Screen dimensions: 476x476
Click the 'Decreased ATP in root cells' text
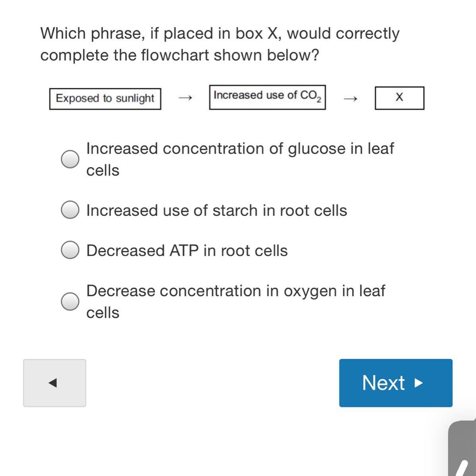187,251
